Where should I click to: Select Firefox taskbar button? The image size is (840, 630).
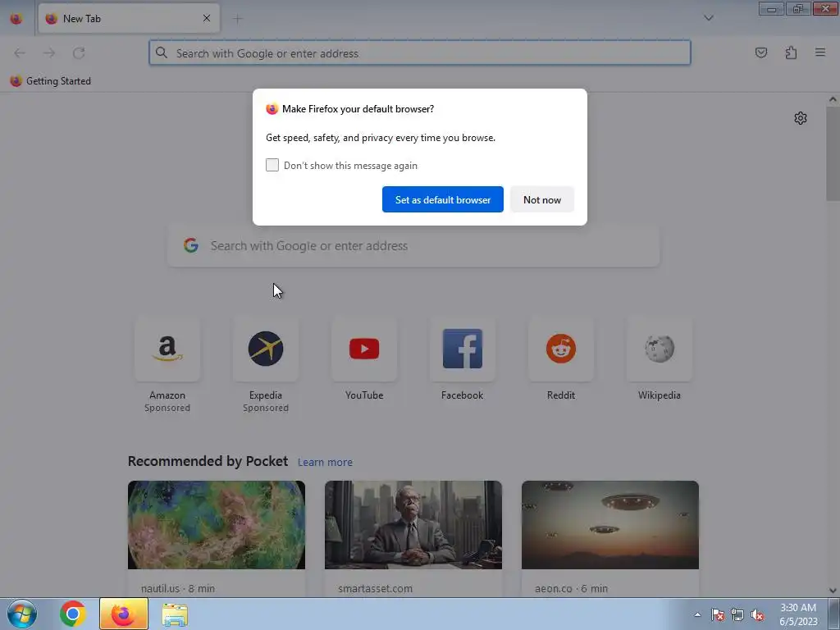point(124,614)
